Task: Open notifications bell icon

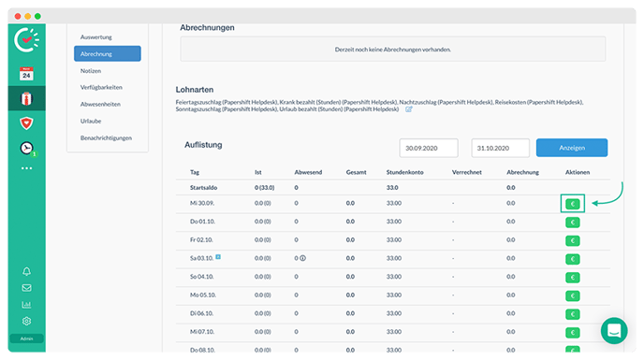Action: point(27,271)
